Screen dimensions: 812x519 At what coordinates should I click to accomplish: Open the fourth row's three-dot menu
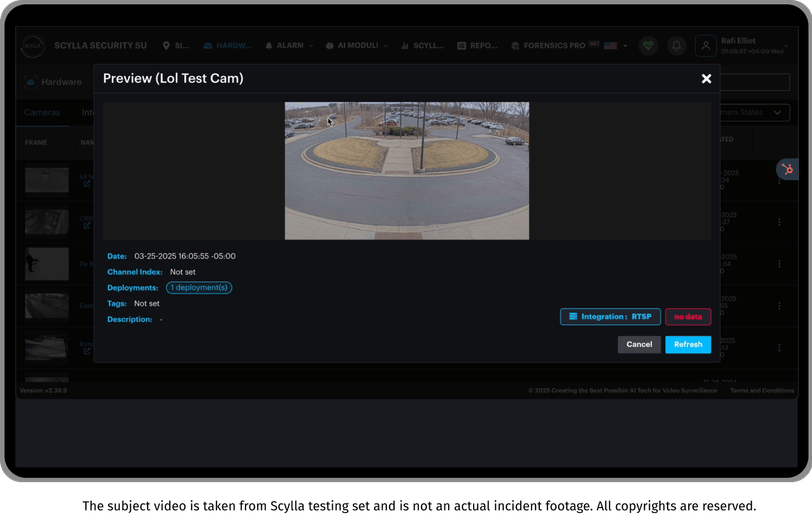point(779,306)
